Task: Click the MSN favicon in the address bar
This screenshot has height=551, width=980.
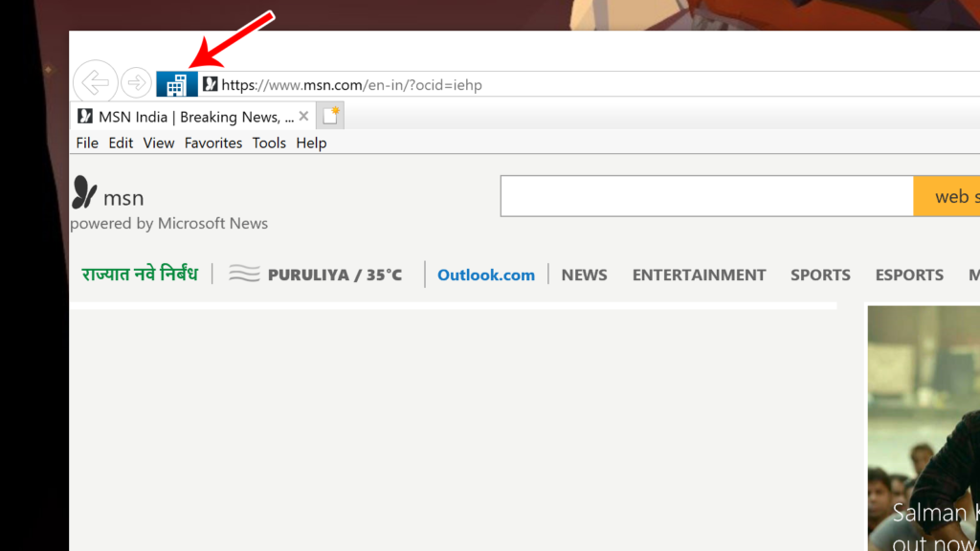Action: point(210,84)
